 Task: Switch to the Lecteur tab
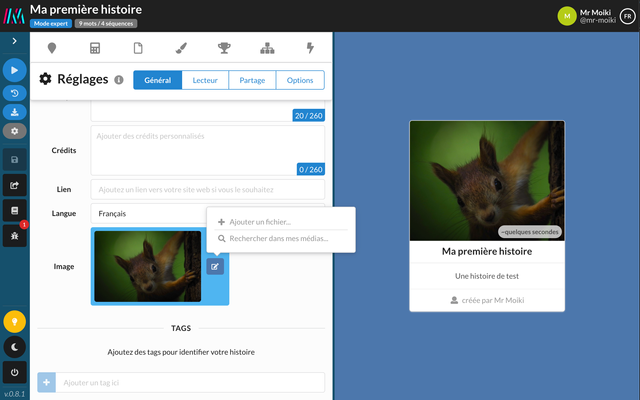click(205, 80)
